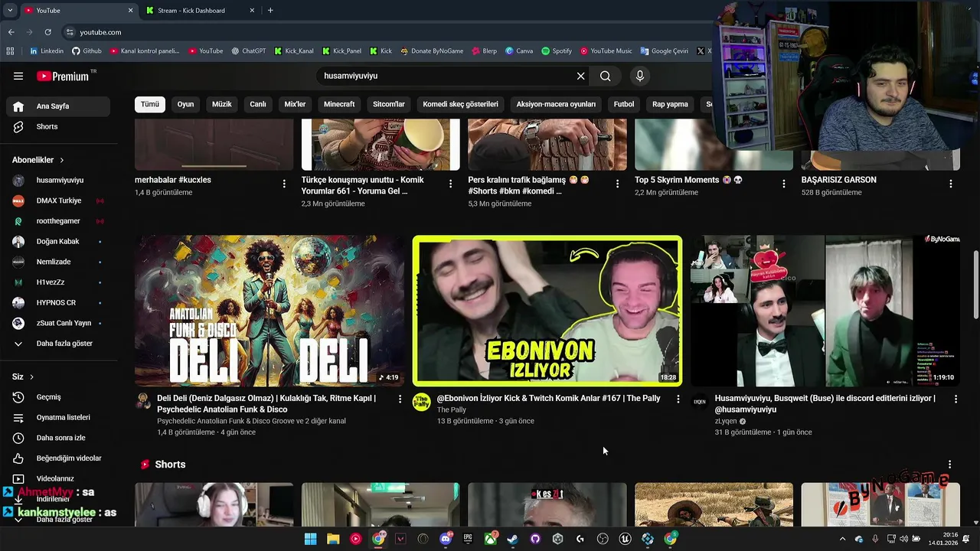The width and height of the screenshot is (980, 551).
Task: Reload the page in Chrome
Action: click(47, 32)
